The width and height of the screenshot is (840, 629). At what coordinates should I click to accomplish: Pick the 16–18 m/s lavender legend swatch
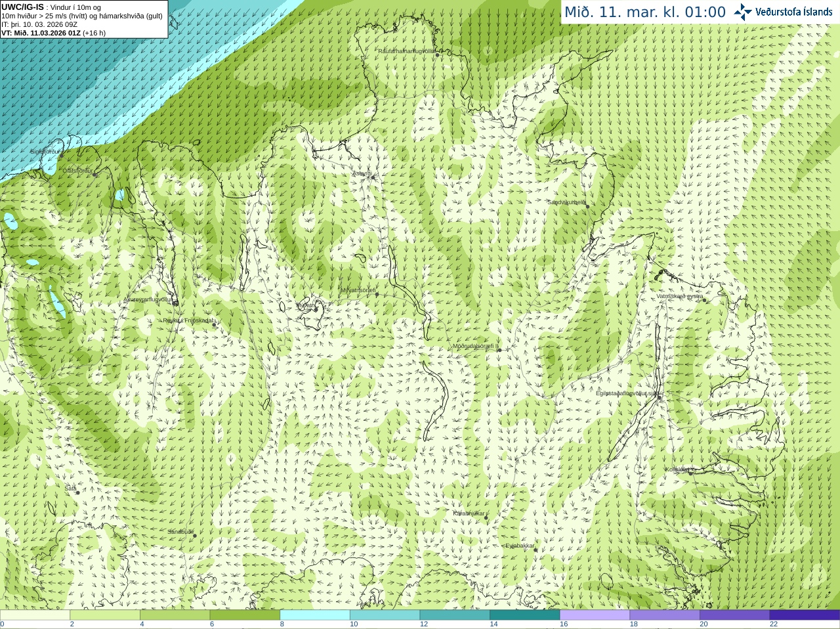595,615
